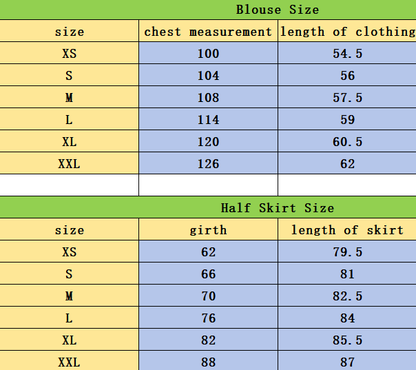416x370 pixels.
Task: Click the blouse chest 126 cell
Action: 208,163
